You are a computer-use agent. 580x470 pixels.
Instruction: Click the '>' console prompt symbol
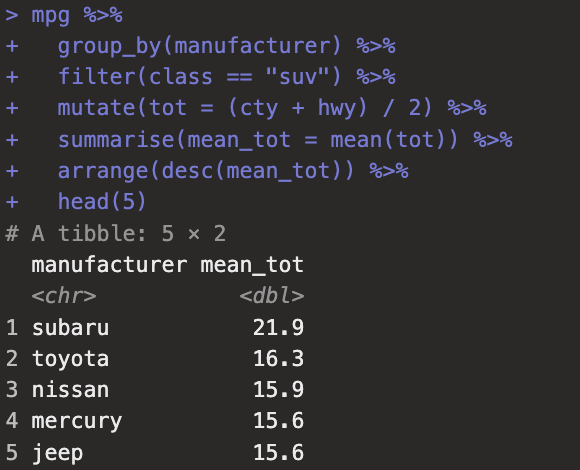pos(12,16)
